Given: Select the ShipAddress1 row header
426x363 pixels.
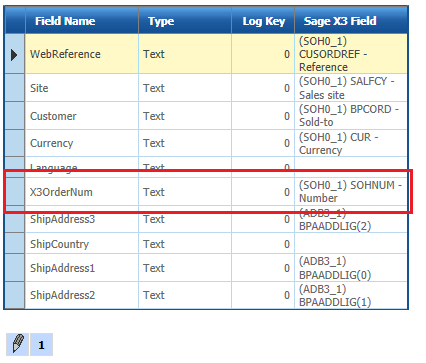Looking at the screenshot, I should 15,268.
